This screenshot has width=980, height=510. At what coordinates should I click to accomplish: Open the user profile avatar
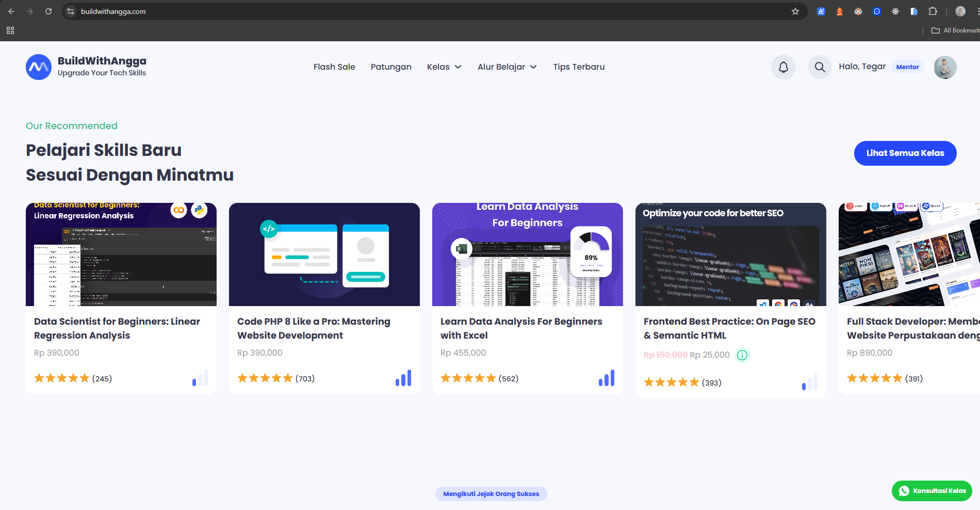point(945,67)
